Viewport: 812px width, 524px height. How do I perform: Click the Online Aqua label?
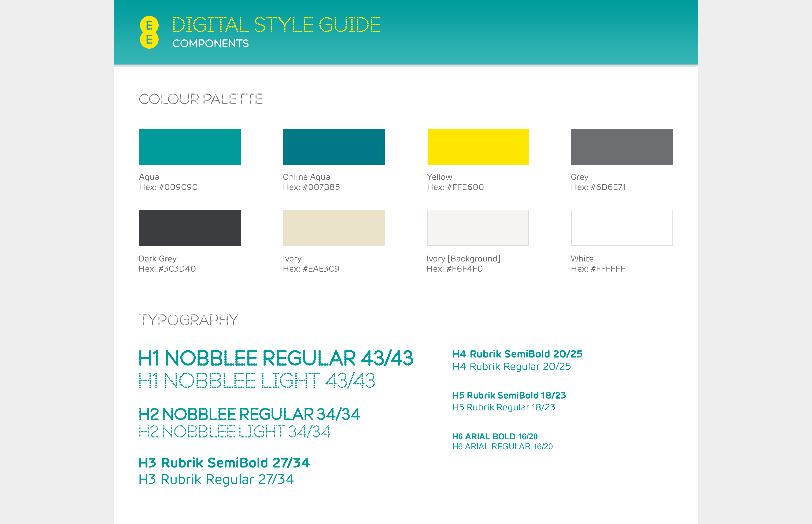[x=306, y=177]
